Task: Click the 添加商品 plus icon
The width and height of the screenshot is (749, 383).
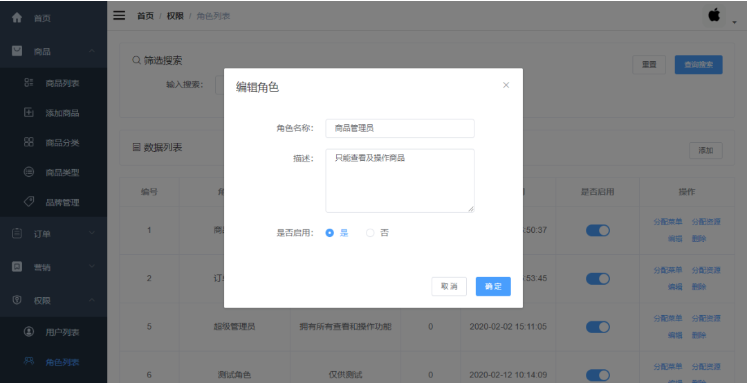Action: [29, 112]
